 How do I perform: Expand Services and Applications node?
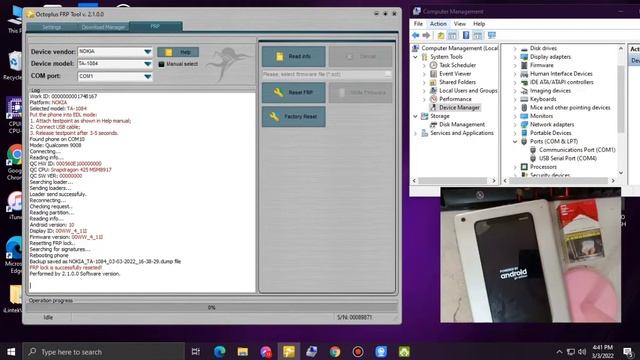[x=416, y=133]
